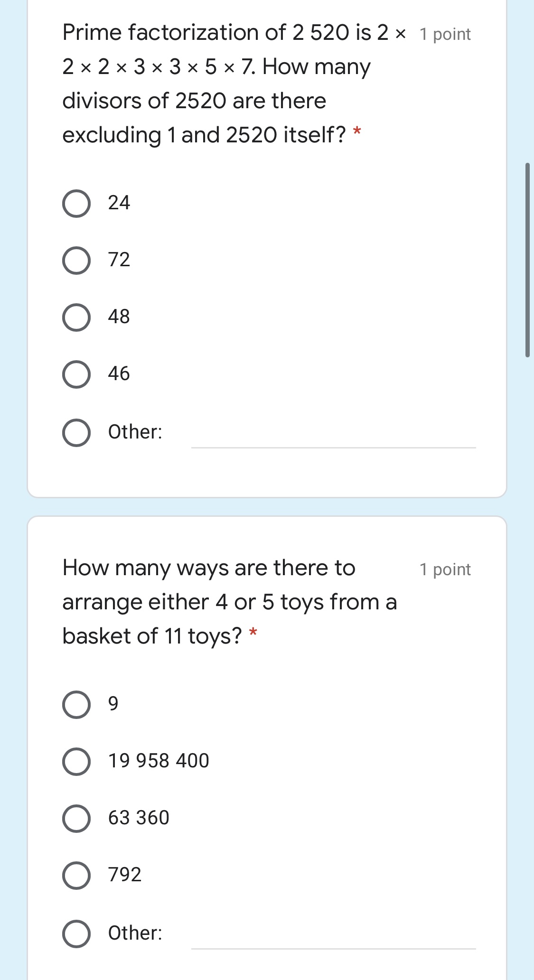Click the 1 point label on first question
Viewport: 534px width, 980px height.
coord(445,33)
